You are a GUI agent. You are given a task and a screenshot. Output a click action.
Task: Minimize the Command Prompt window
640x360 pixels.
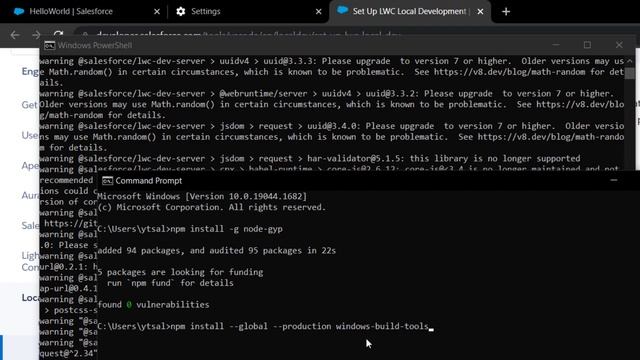pyautogui.click(x=614, y=180)
